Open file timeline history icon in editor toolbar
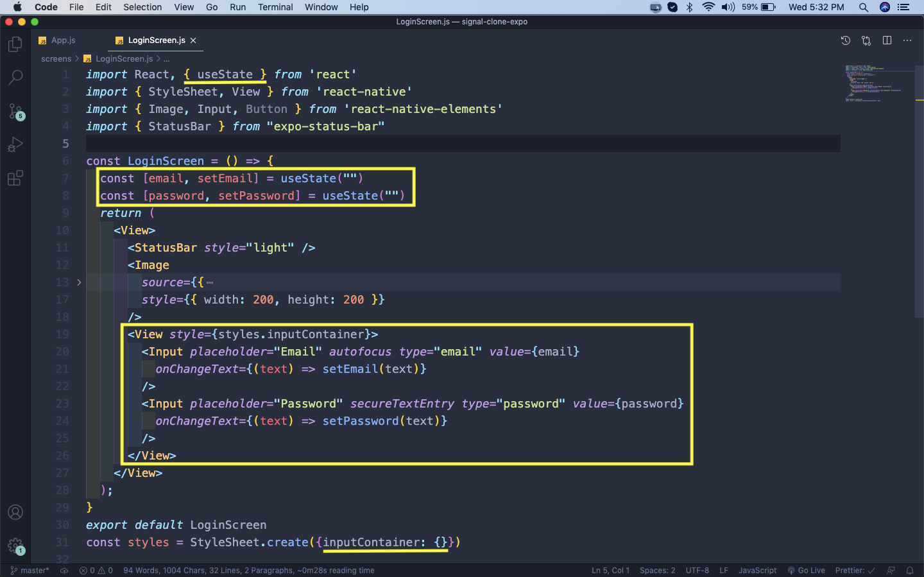This screenshot has height=577, width=924. [x=846, y=40]
